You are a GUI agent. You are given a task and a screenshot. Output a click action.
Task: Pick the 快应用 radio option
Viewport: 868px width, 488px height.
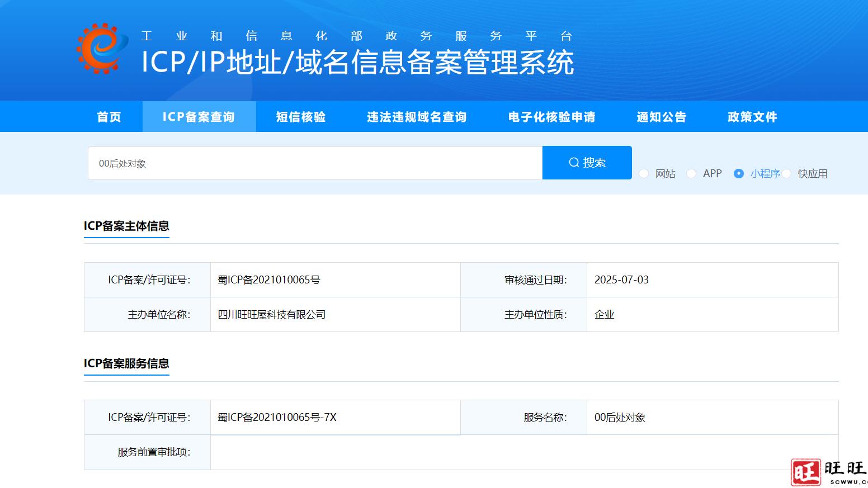pos(786,174)
